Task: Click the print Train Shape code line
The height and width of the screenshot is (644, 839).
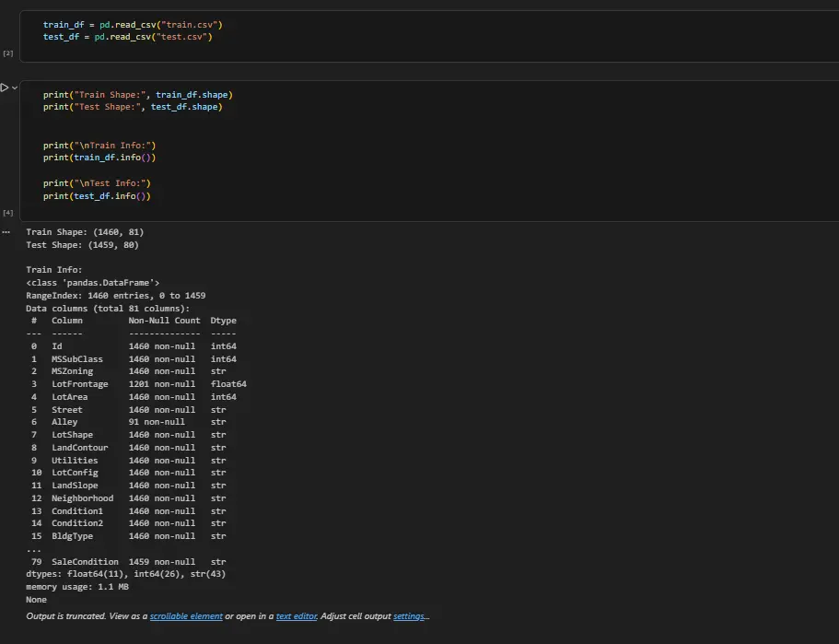Action: 138,95
